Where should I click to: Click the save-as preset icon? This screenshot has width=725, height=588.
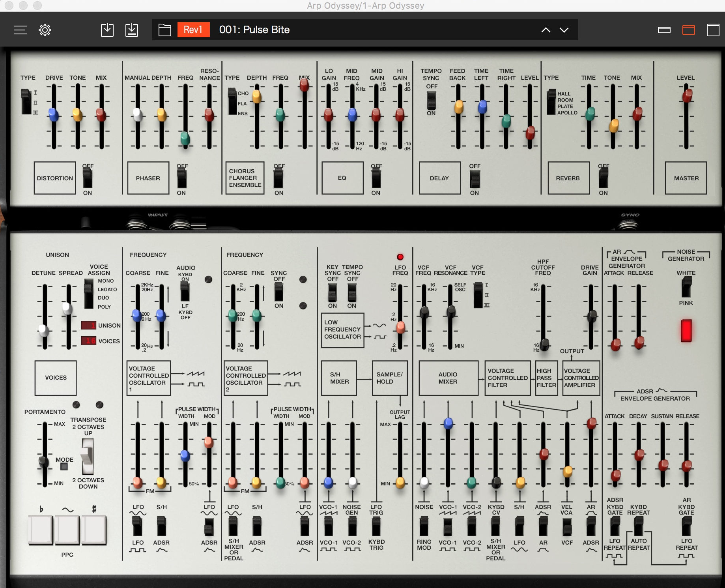pos(132,30)
